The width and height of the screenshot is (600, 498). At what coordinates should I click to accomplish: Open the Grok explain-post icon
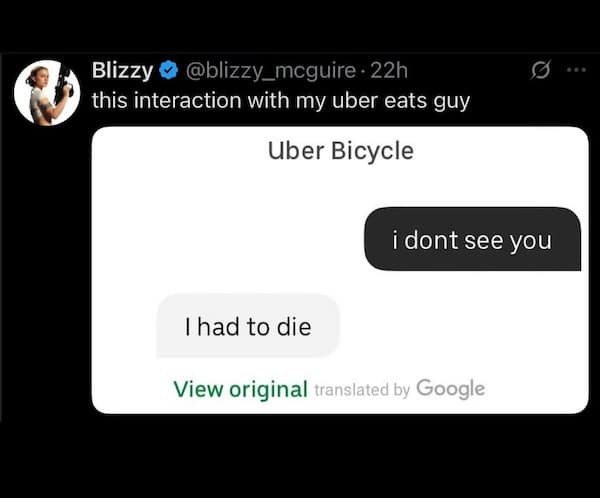pos(541,70)
